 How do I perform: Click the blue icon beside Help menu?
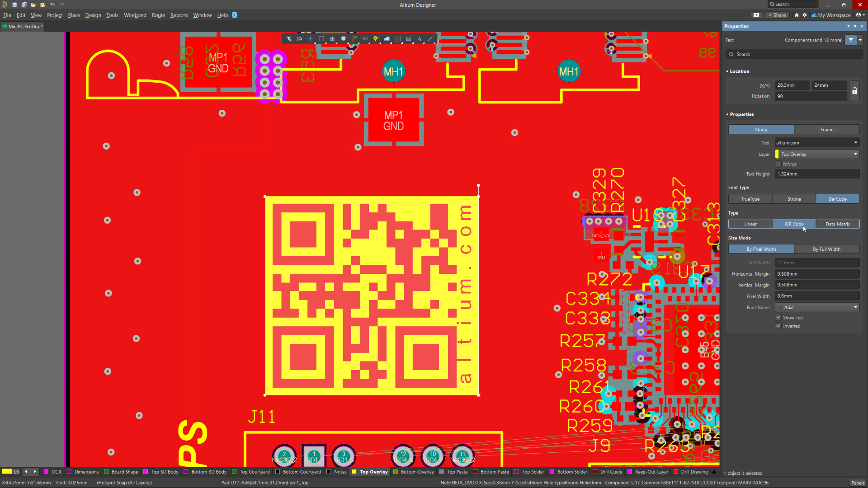[235, 15]
